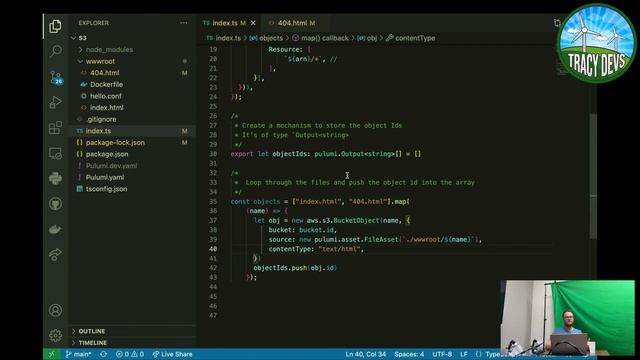The width and height of the screenshot is (640, 360).
Task: Change end of line sequence LF
Action: tap(464, 354)
